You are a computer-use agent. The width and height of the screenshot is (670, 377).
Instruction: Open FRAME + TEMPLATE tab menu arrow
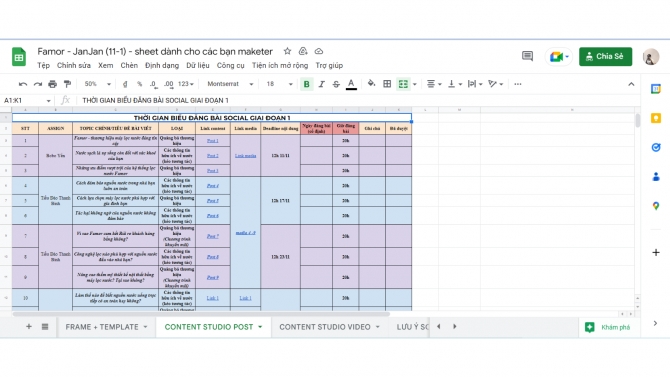point(145,327)
